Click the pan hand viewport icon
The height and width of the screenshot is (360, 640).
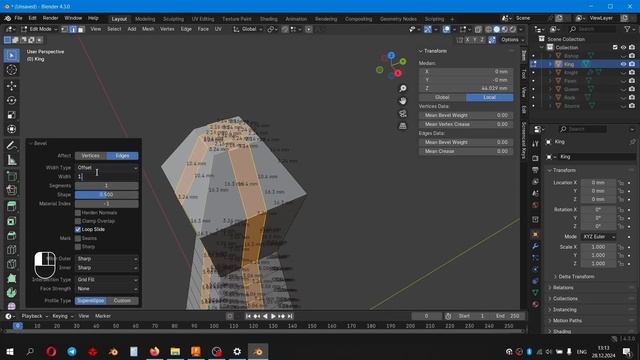point(402,101)
